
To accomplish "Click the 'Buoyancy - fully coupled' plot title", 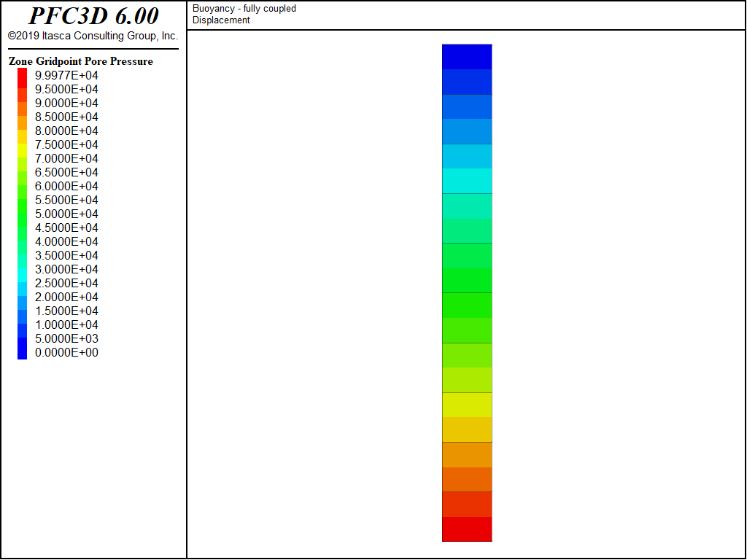I will click(244, 9).
